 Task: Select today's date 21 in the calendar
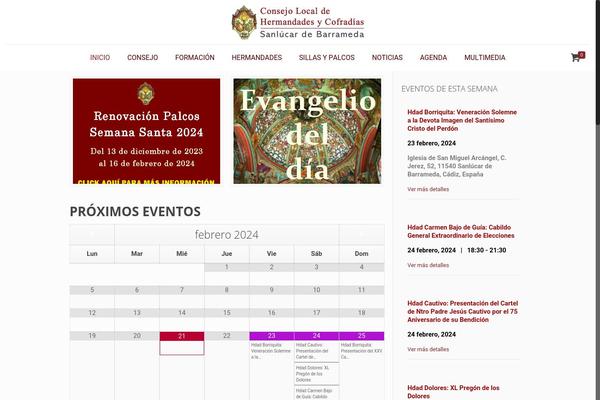click(182, 336)
